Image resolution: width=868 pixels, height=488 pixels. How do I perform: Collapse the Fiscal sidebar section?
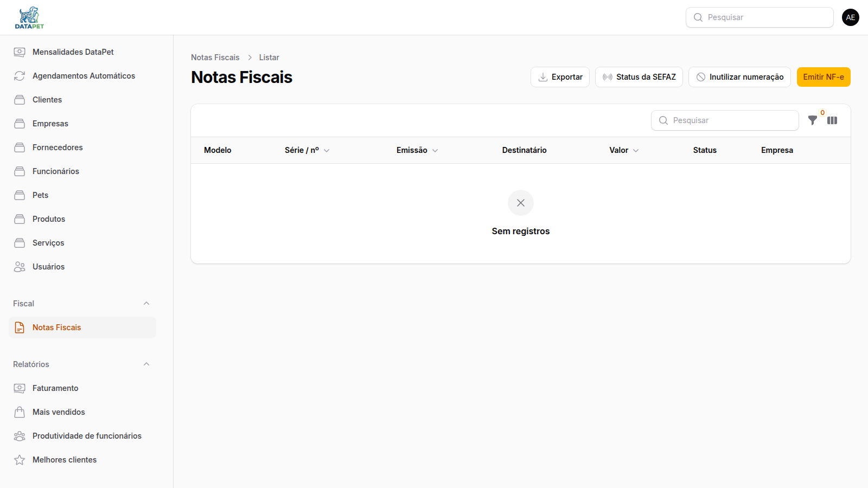pos(146,304)
